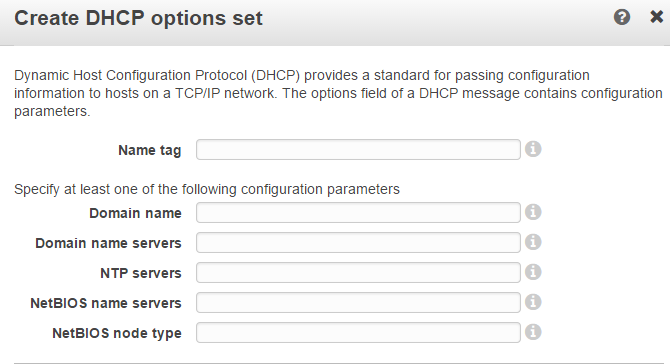Click the 'NTP servers' label
Viewport: 670px width, 364px height.
tap(141, 273)
